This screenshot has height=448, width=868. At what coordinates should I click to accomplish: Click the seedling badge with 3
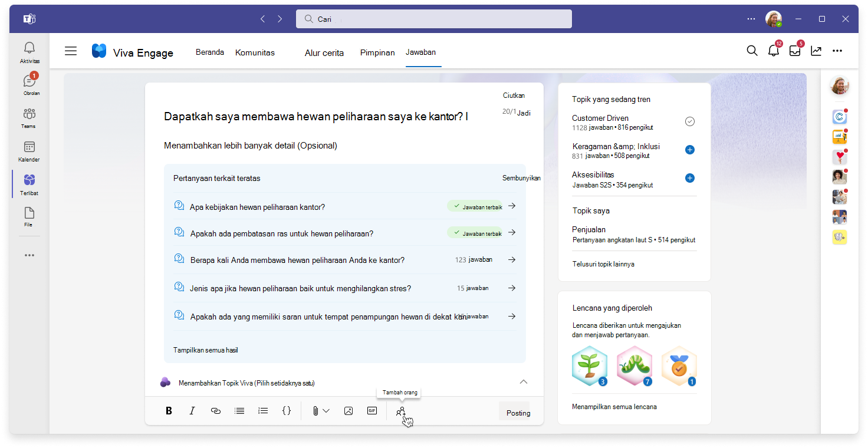pyautogui.click(x=590, y=367)
